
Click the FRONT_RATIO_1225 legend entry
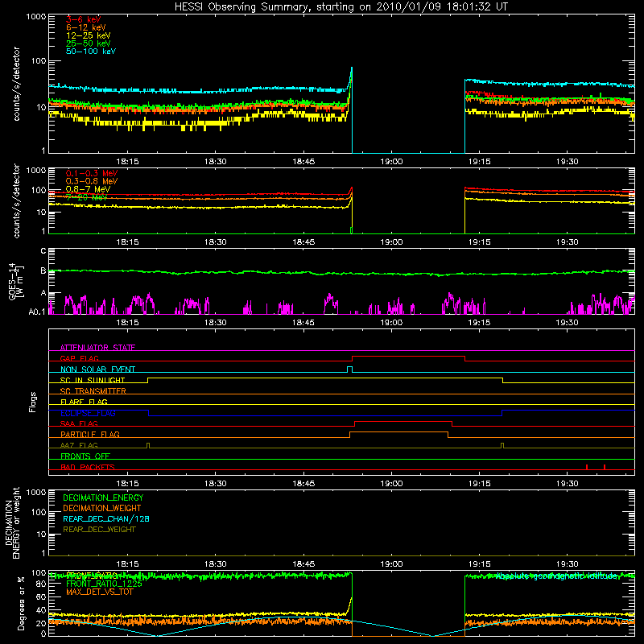104,584
